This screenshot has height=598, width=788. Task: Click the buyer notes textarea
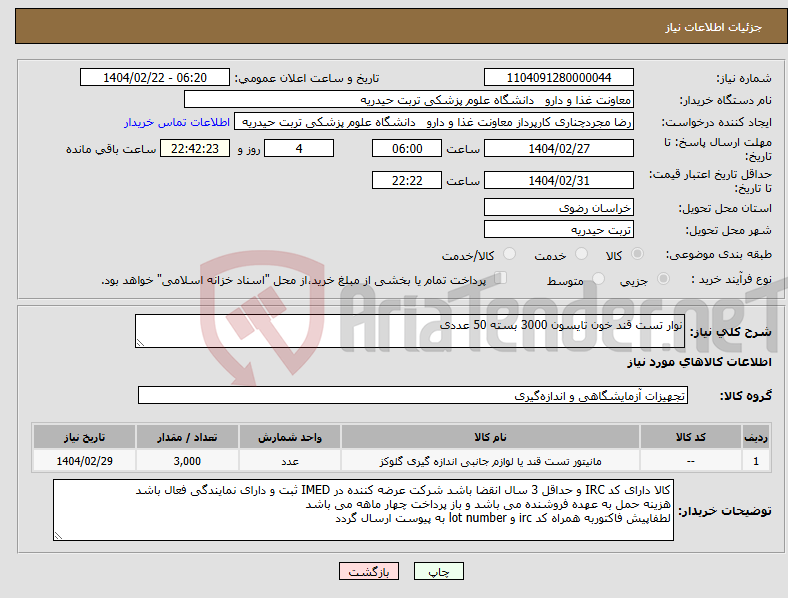click(x=363, y=510)
